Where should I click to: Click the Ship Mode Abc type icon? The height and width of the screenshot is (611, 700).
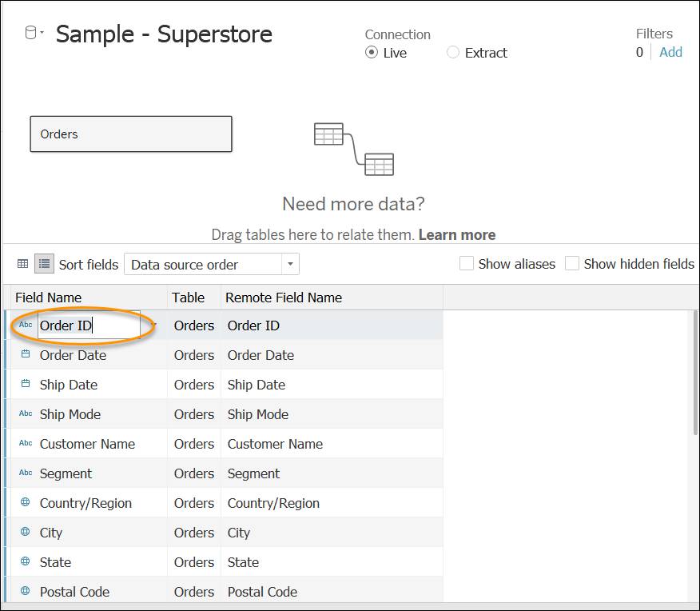pyautogui.click(x=26, y=413)
